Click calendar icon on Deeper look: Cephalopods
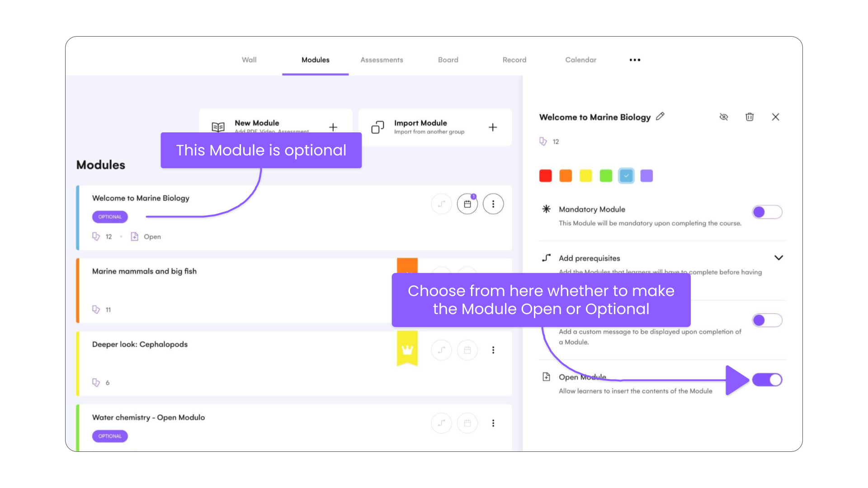Screen dimensions: 868x488 [x=467, y=350]
